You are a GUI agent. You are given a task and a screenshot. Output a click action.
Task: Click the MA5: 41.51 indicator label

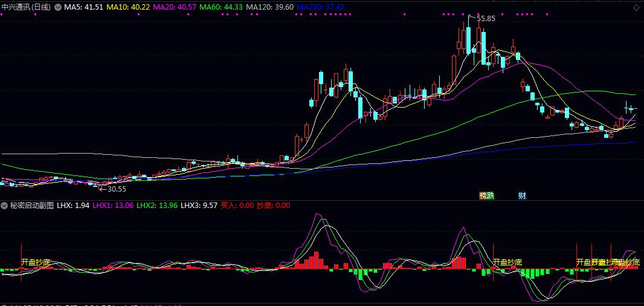coord(84,7)
